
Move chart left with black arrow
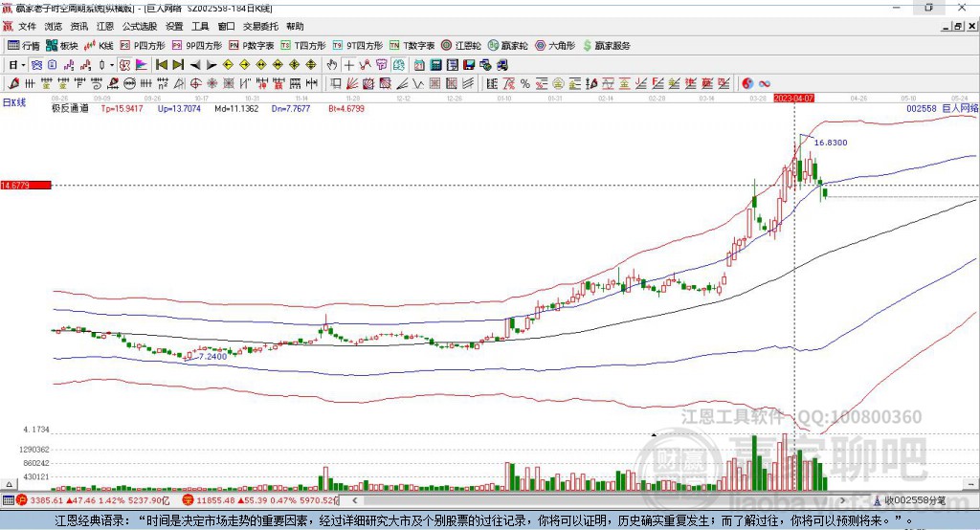point(195,65)
